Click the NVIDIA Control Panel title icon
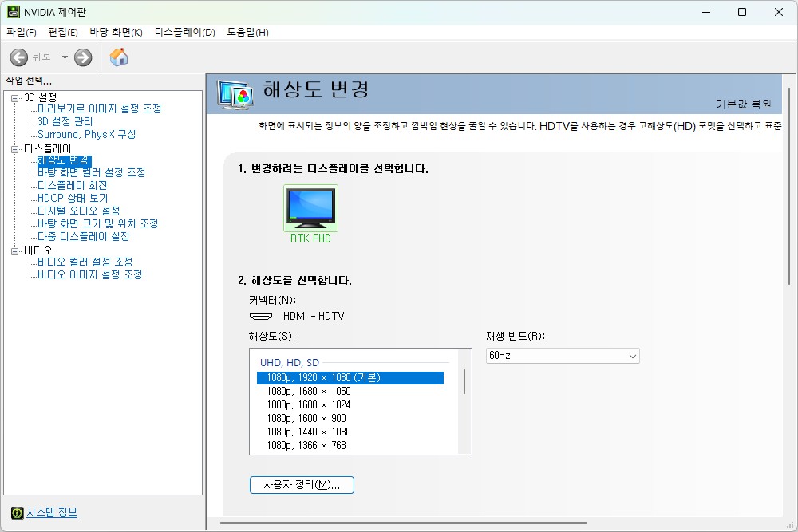 14,12
